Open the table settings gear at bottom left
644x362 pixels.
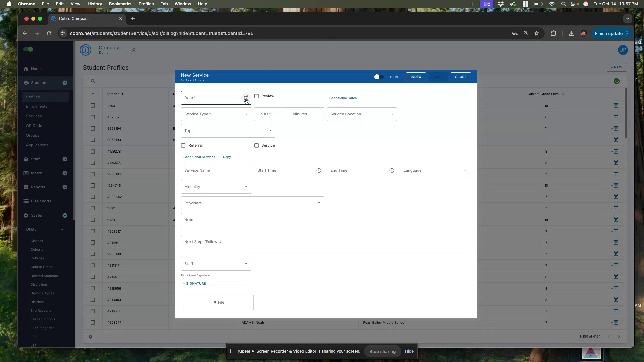[90, 337]
